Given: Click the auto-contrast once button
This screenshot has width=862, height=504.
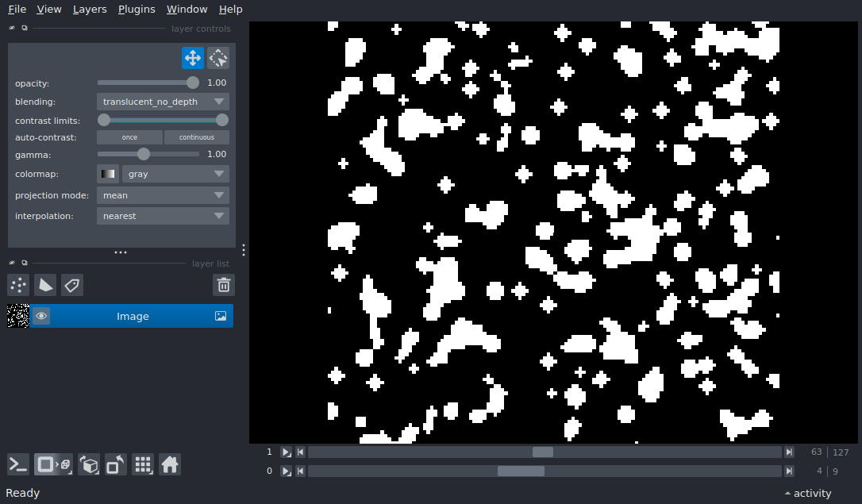Looking at the screenshot, I should (129, 137).
